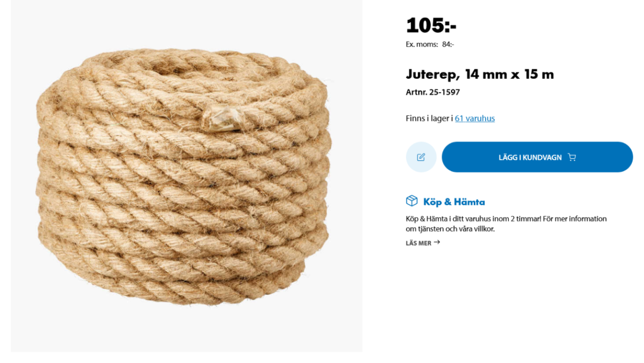Click the article number Artnr. 25-1597
The image size is (644, 363).
click(x=433, y=93)
